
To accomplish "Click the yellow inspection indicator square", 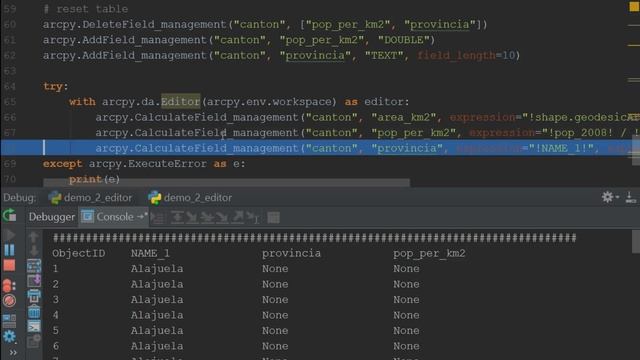I will coord(634,6).
